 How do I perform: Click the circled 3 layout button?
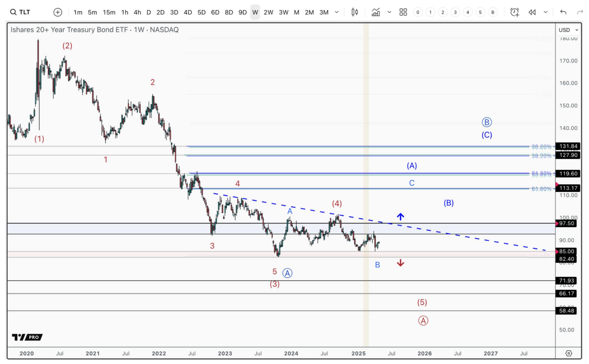(455, 12)
